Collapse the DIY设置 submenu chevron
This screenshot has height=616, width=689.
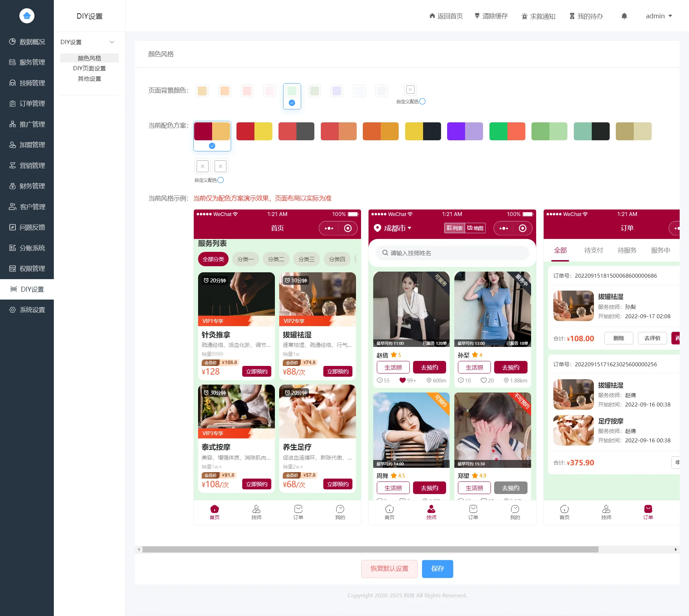[x=112, y=42]
